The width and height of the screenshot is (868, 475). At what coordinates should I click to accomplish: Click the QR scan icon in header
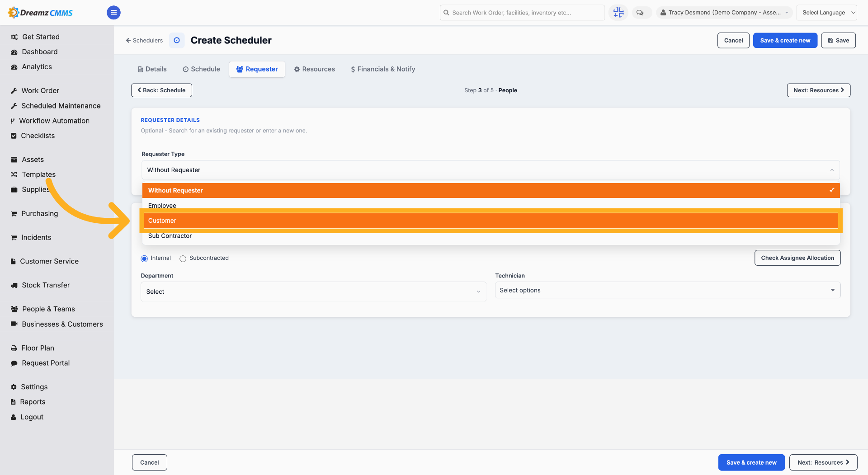618,13
